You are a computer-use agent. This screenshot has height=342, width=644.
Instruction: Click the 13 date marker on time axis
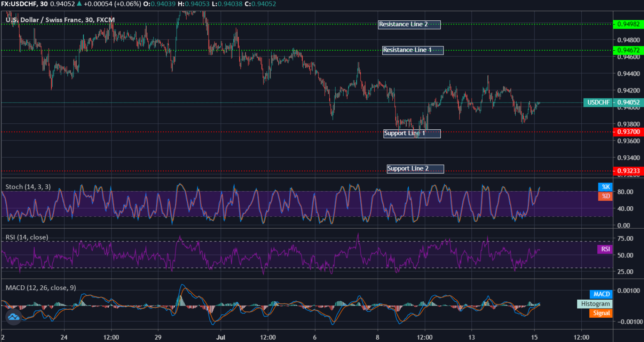[471, 337]
